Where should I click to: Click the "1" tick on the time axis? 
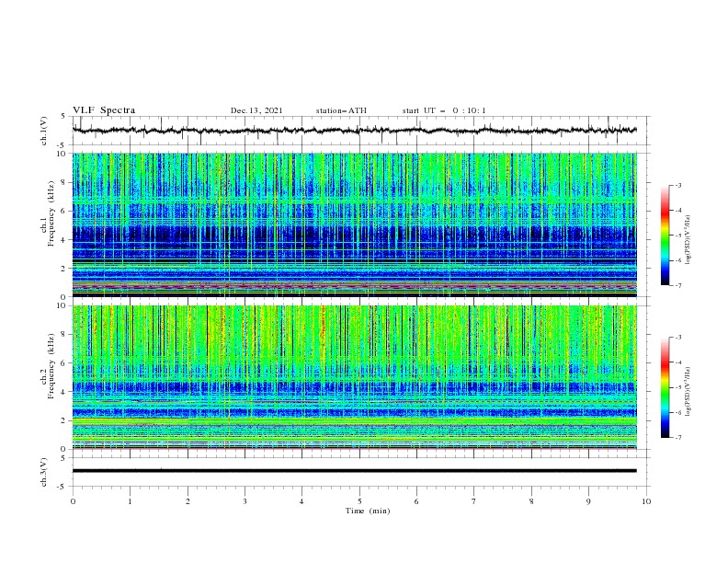(x=130, y=501)
